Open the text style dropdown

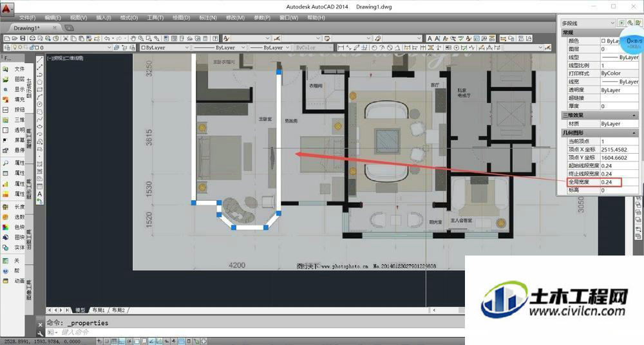(250, 38)
